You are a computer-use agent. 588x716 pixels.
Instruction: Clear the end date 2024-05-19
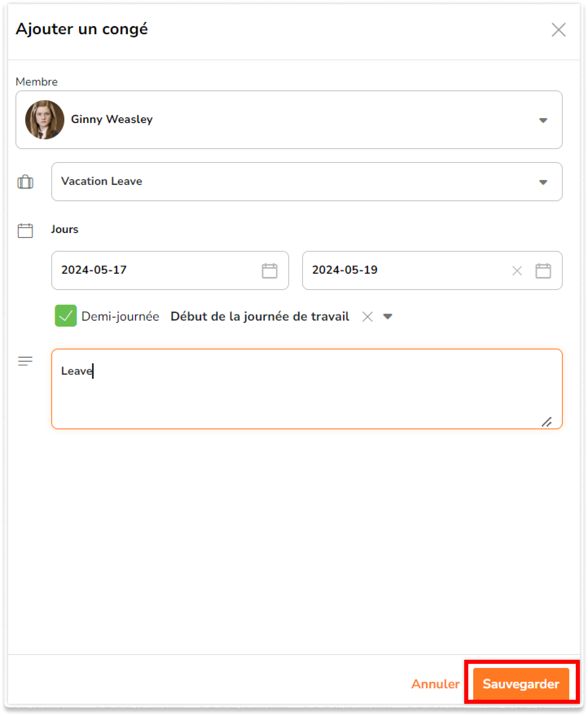tap(517, 271)
